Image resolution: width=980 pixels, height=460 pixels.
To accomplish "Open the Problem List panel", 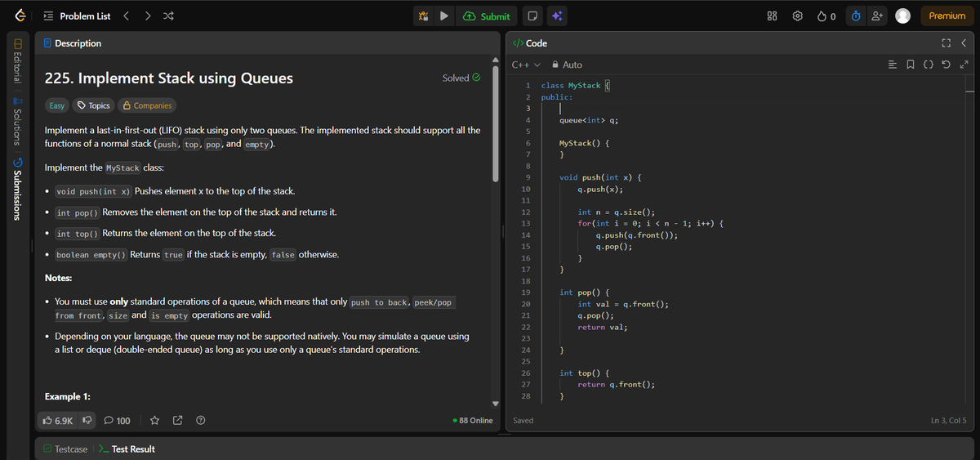I will (78, 16).
